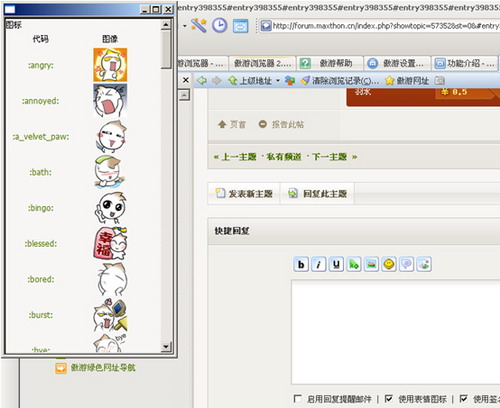500x408 pixels.
Task: Switch to the 傲游帮助 tab
Action: [x=329, y=63]
